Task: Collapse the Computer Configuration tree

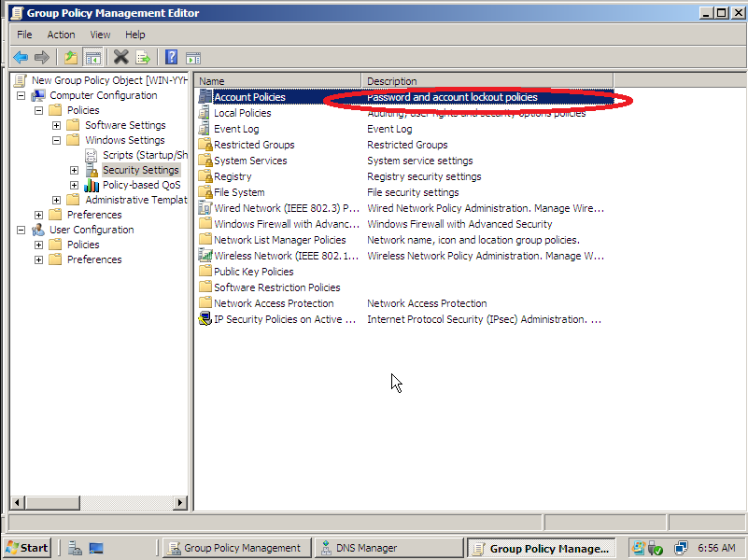Action: tap(21, 94)
